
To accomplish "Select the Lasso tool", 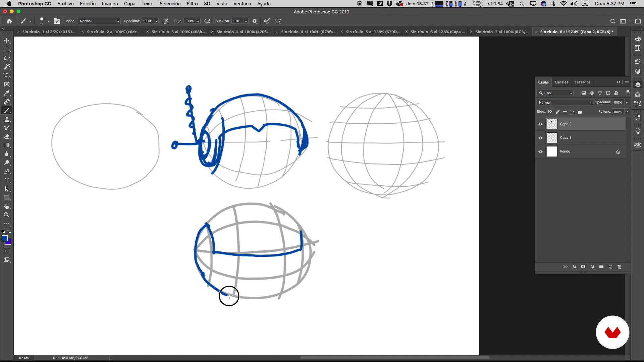I will click(x=7, y=58).
